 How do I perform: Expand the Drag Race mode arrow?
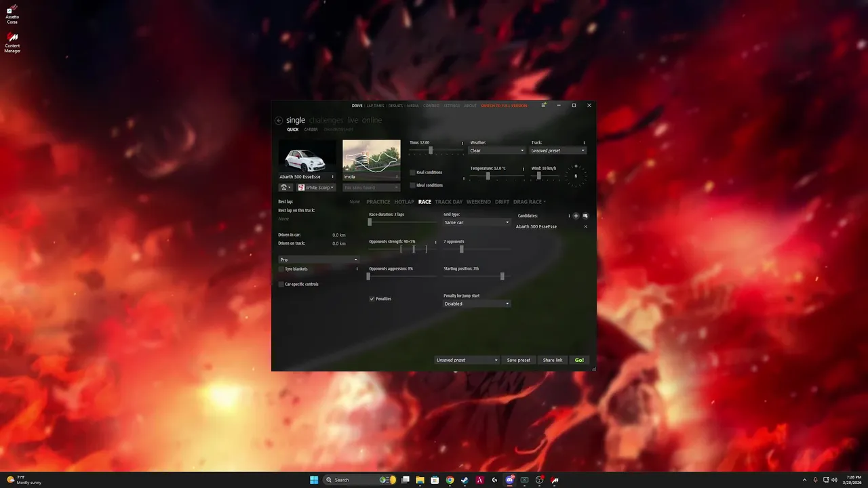pyautogui.click(x=545, y=202)
